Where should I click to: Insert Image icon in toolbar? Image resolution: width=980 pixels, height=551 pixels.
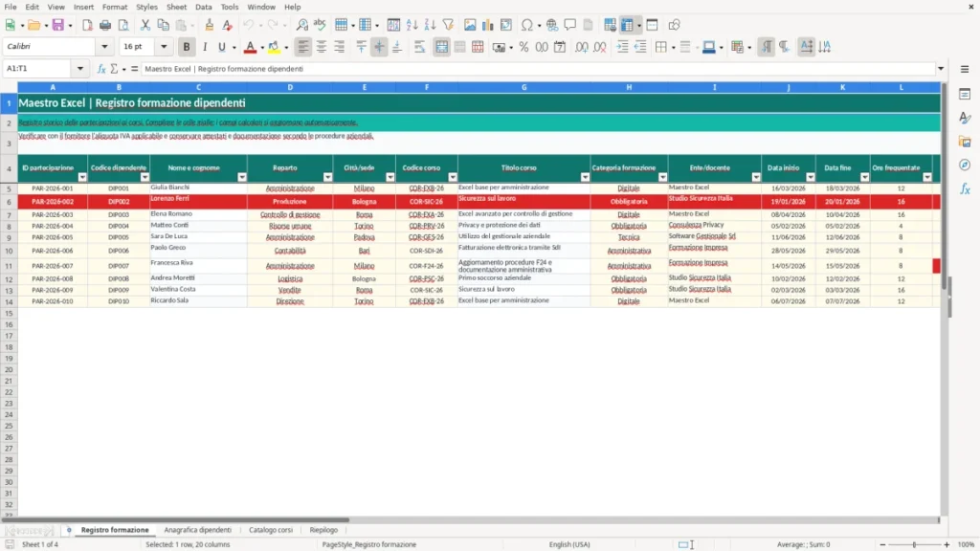click(470, 25)
